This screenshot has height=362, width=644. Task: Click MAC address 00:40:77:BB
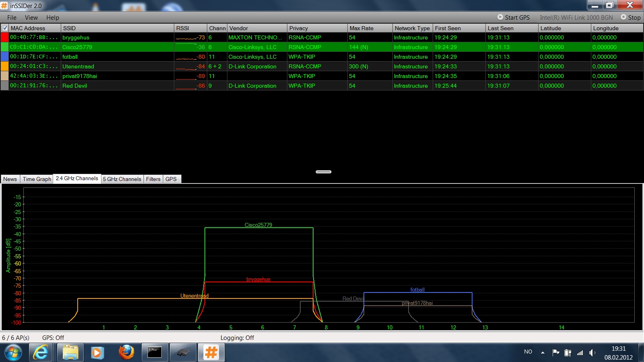pyautogui.click(x=35, y=37)
